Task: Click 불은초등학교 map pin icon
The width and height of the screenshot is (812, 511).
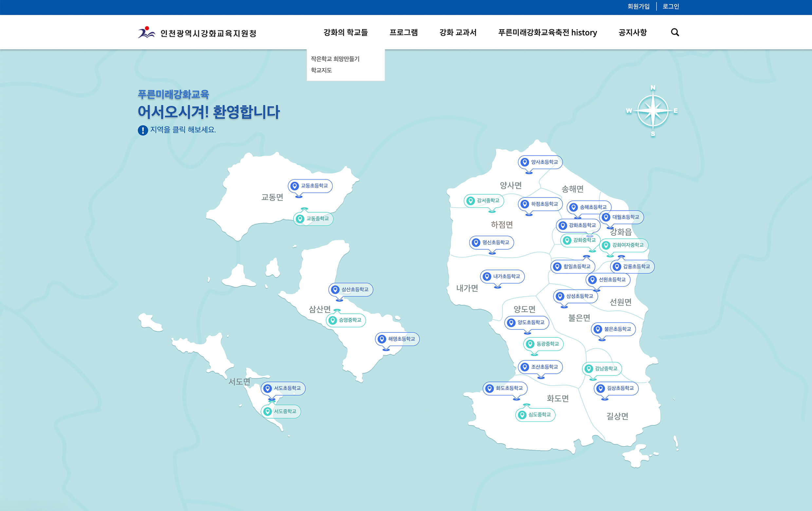Action: click(x=598, y=329)
